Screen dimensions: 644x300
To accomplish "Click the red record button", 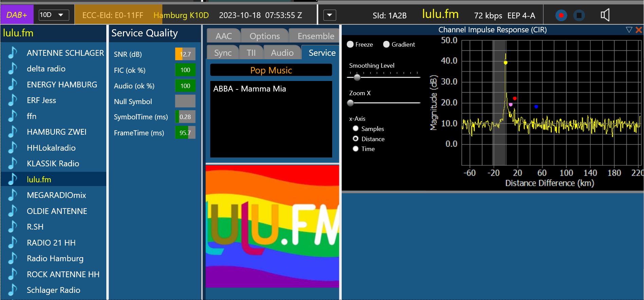I will coord(561,15).
